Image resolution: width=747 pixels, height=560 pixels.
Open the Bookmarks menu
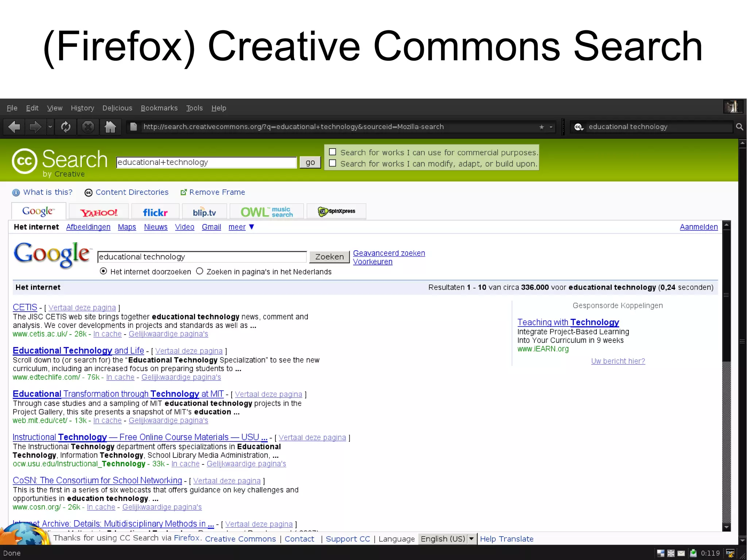pos(159,108)
